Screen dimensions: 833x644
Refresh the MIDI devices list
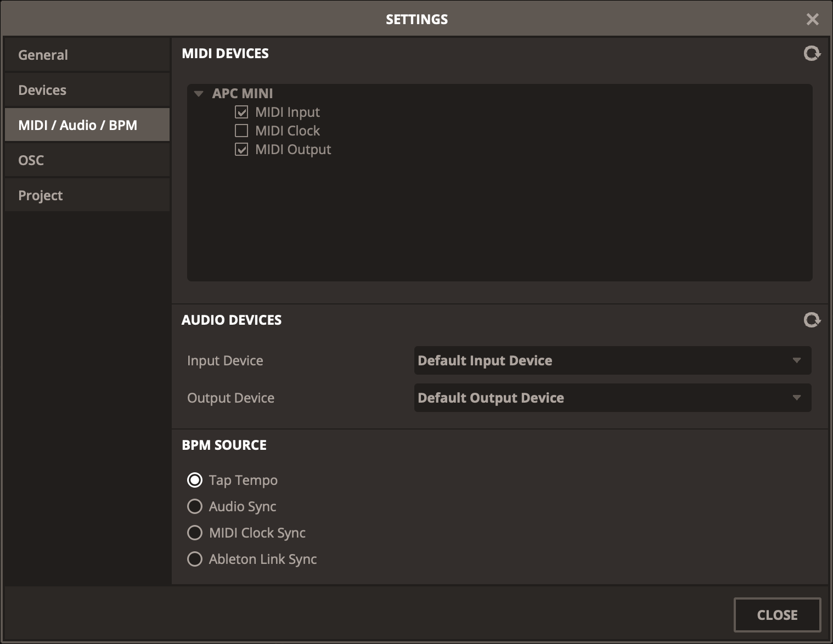click(x=812, y=53)
